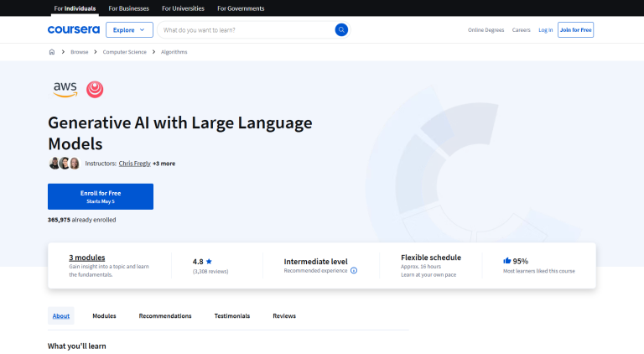Open the home icon in breadcrumbs

[52, 52]
